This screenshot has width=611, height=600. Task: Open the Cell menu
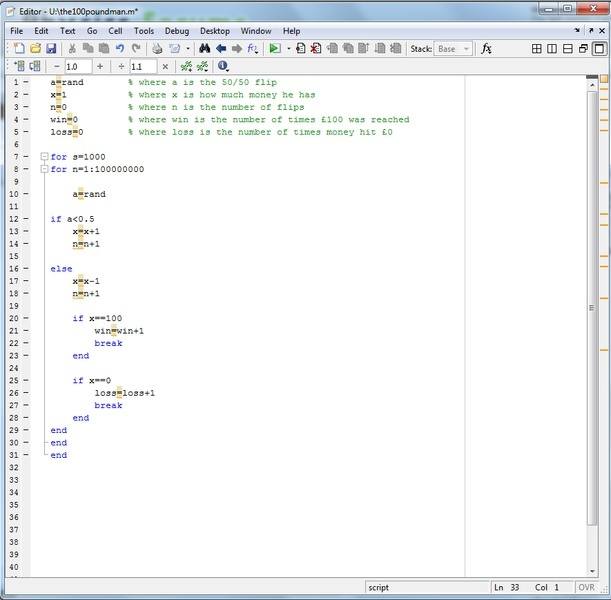tap(115, 31)
